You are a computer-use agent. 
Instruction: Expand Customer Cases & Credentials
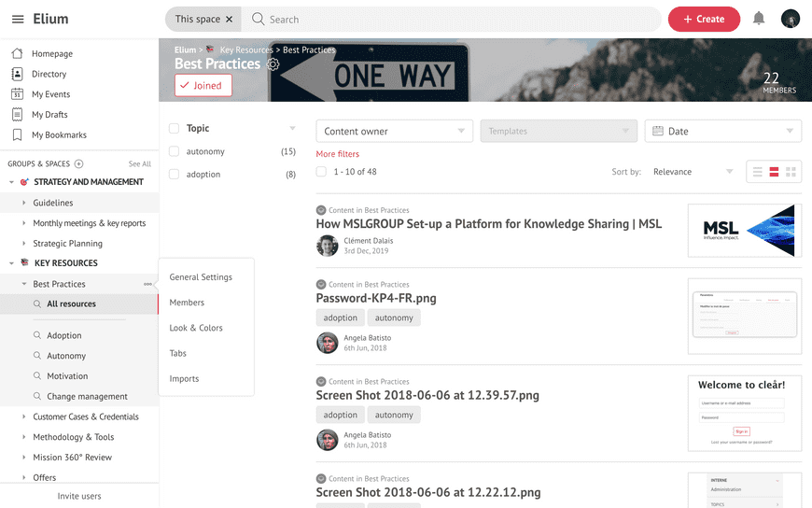24,416
